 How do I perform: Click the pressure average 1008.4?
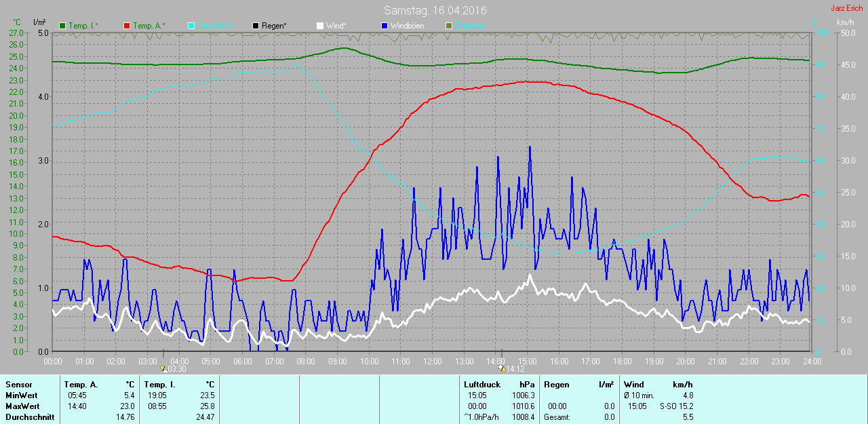tap(523, 417)
